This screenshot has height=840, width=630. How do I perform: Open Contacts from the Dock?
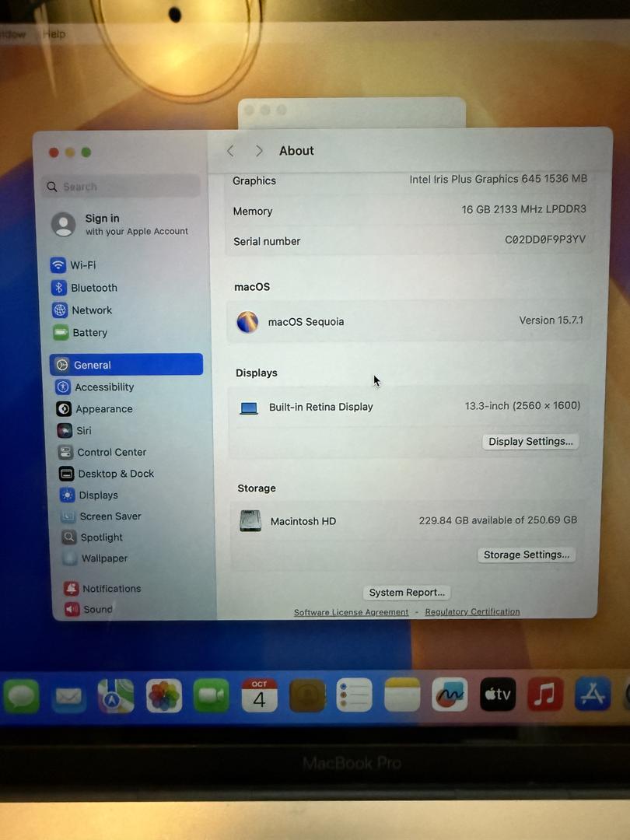tap(307, 695)
